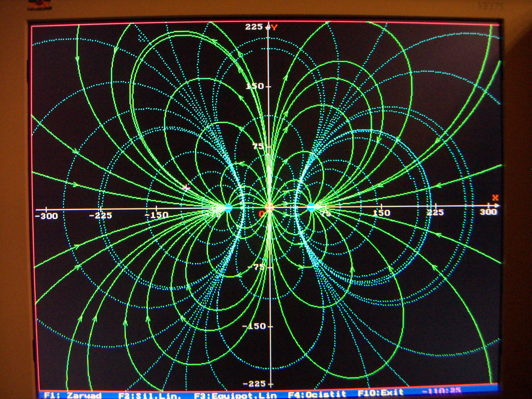532x399 pixels.
Task: Click the 225 label on Y axis top
Action: click(x=254, y=27)
